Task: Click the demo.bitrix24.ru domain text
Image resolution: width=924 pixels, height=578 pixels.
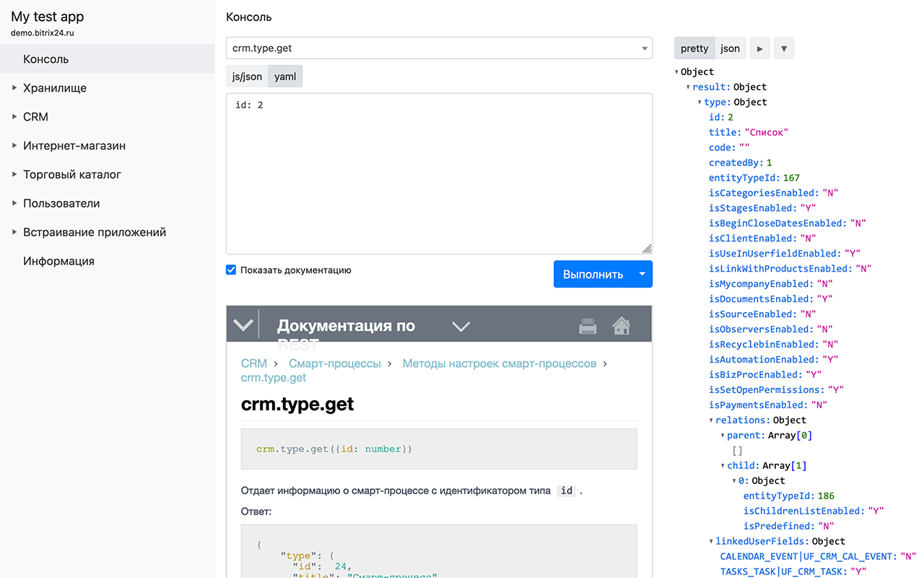Action: [43, 33]
